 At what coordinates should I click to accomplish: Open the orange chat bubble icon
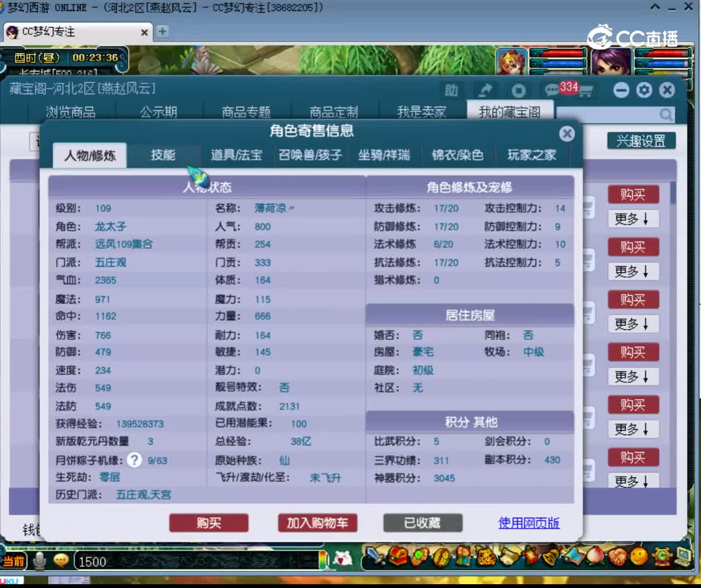tap(61, 560)
